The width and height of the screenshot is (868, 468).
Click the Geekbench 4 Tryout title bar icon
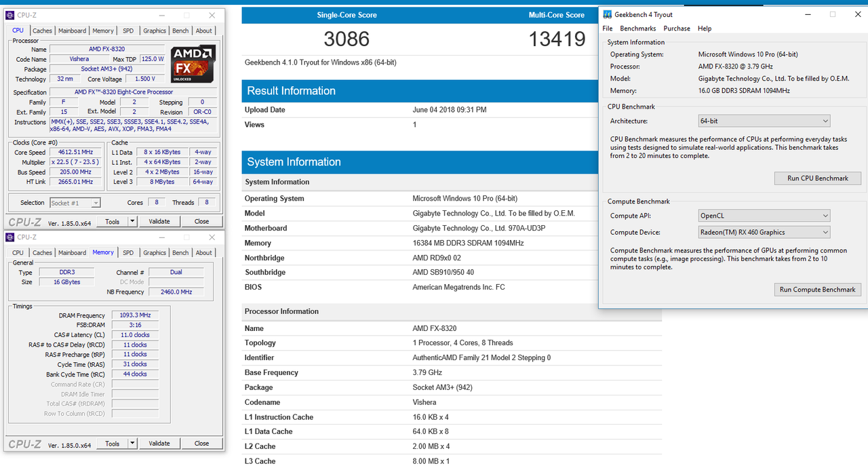(607, 14)
